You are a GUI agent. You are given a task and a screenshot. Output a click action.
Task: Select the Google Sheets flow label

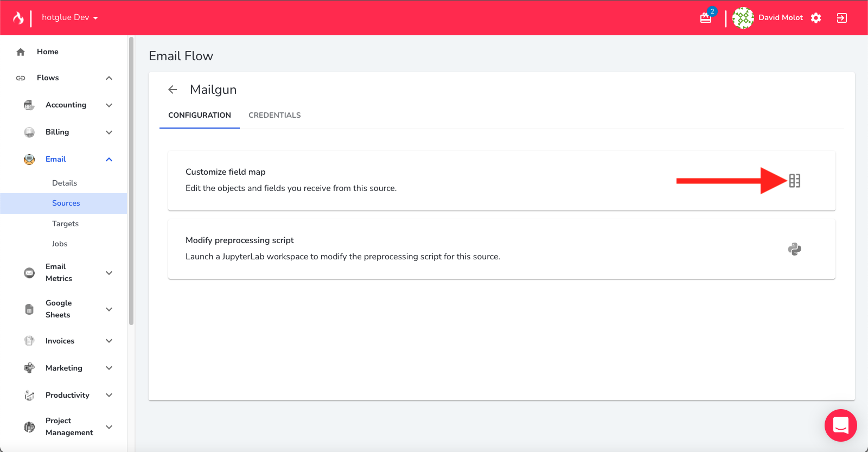(59, 309)
